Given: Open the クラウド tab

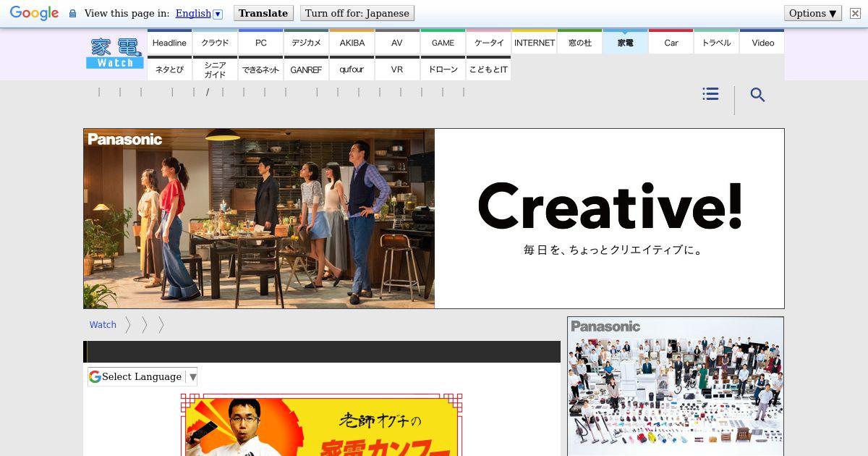Looking at the screenshot, I should tap(215, 42).
